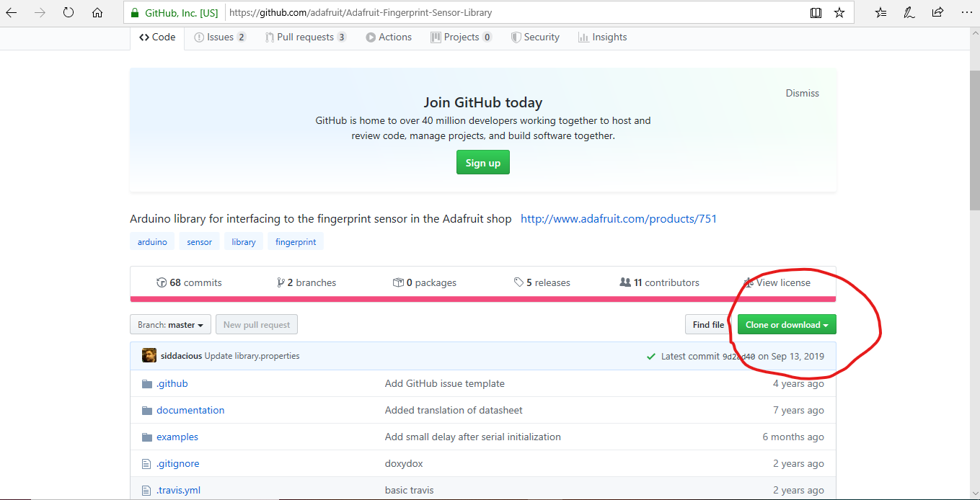Open Added translation of datasheet commit
This screenshot has height=500, width=980.
pos(454,410)
